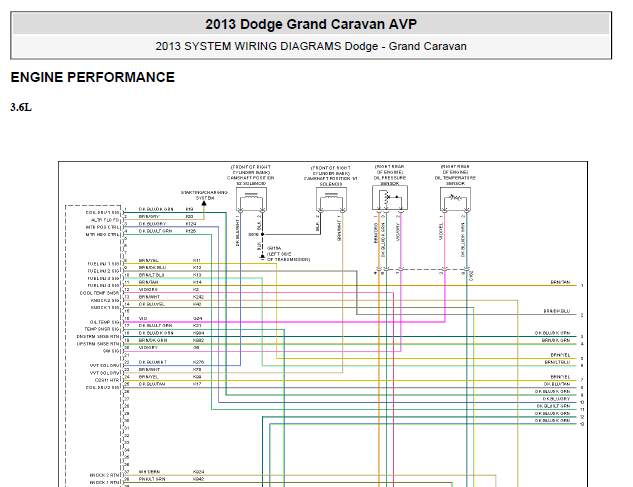This screenshot has height=487, width=633.
Task: Click the 3.6L engine size heading
Action: coord(22,107)
